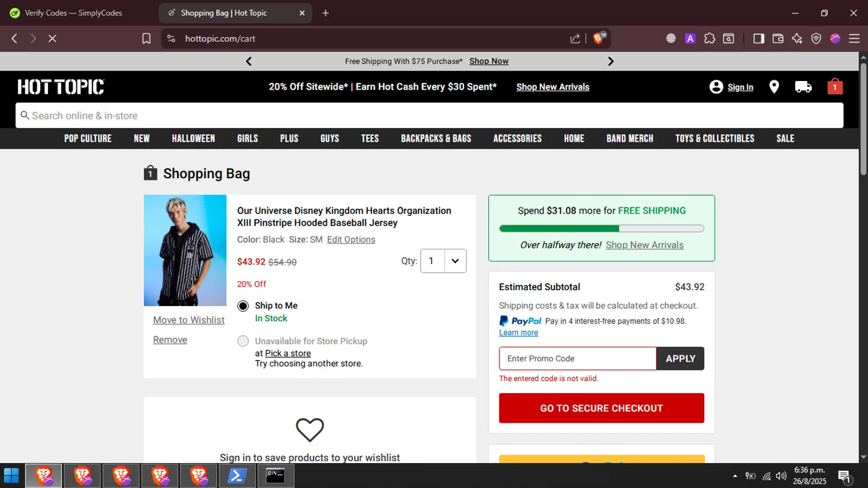
Task: Open a new browser tab
Action: coord(326,13)
